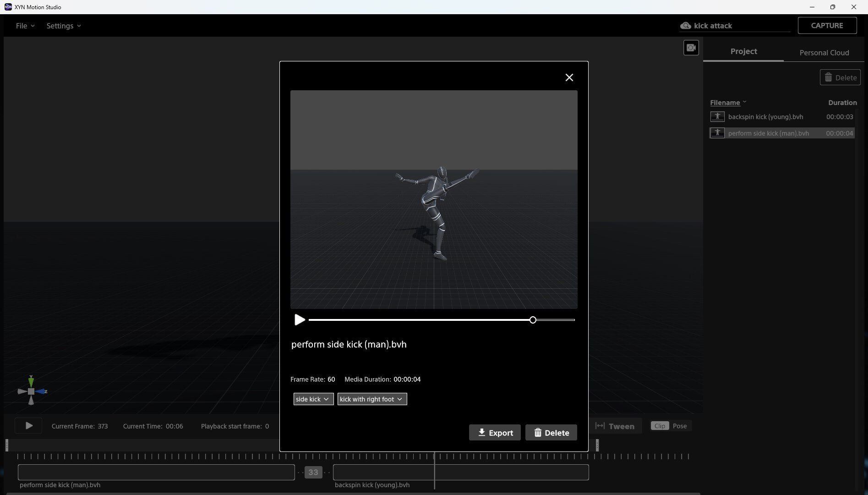Screen dimensions: 868x495
Task: Click the 33 transition frame marker
Action: pyautogui.click(x=313, y=473)
